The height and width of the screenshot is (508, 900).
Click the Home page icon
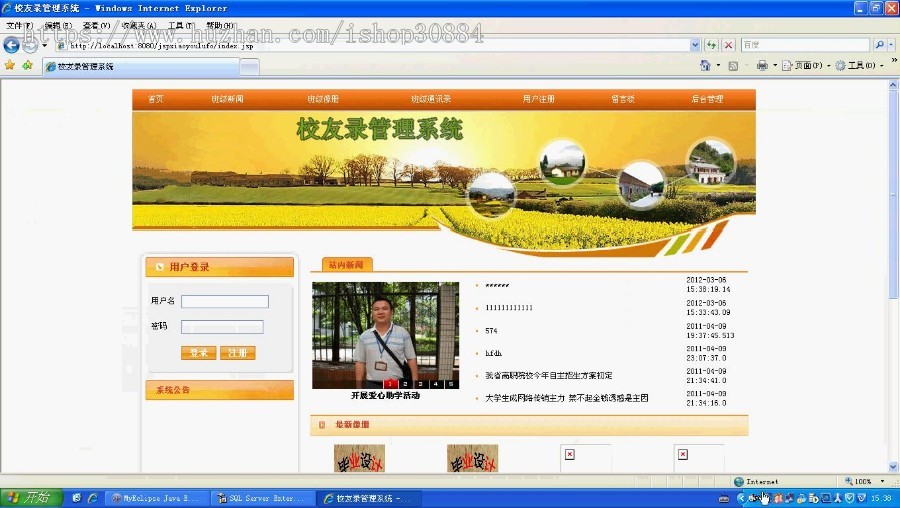pos(705,65)
